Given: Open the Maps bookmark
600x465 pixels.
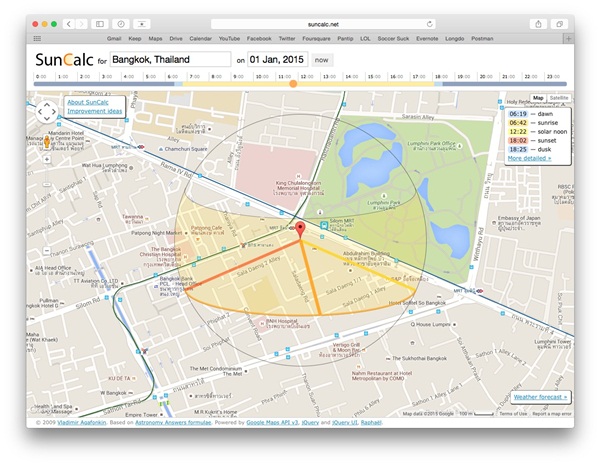Looking at the screenshot, I should point(155,39).
